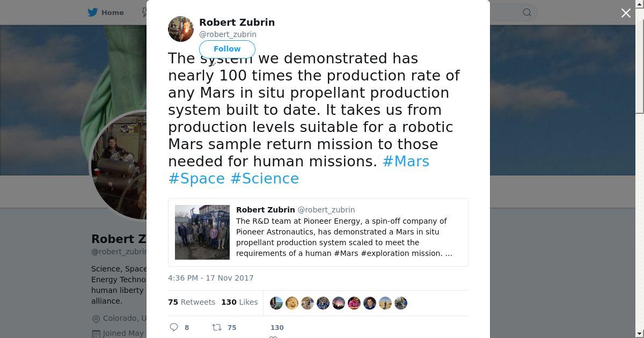Open Robert Zubrin's avatar in tweet header
The height and width of the screenshot is (338, 644).
click(x=181, y=29)
